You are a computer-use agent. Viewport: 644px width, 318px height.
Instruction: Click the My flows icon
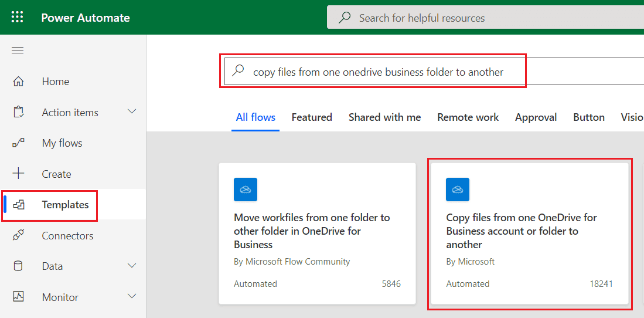point(19,143)
